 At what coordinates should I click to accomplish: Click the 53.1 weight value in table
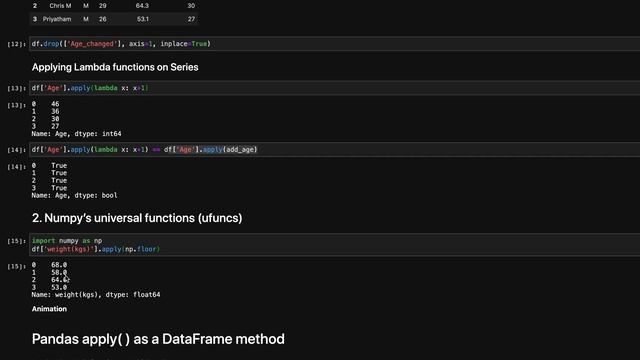142,19
